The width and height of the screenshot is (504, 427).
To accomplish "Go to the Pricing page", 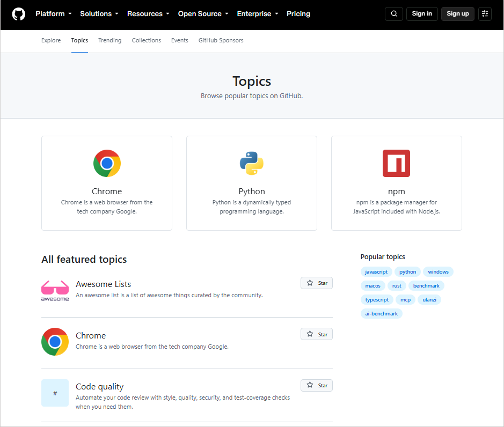I will tap(298, 14).
